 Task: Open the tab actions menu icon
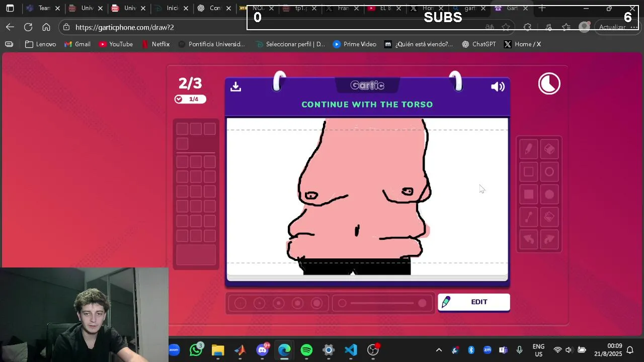pyautogui.click(x=10, y=9)
